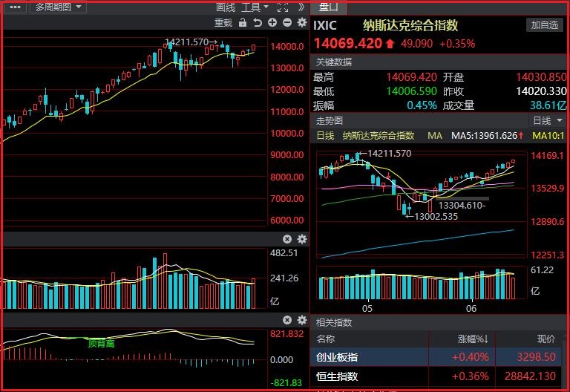Sort by 涨幅% column header
Image resolution: width=570 pixels, height=392 pixels.
[473, 339]
